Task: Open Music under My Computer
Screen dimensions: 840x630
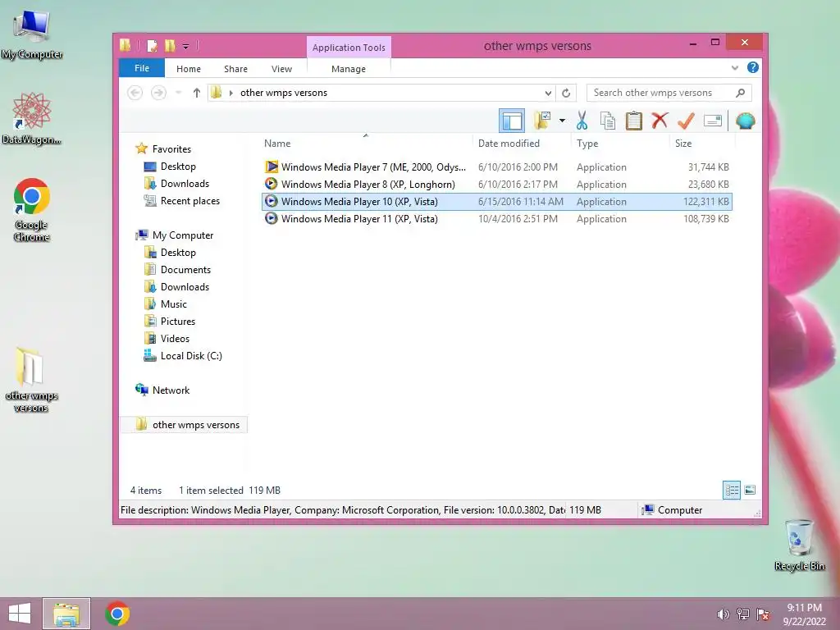Action: pyautogui.click(x=166, y=304)
